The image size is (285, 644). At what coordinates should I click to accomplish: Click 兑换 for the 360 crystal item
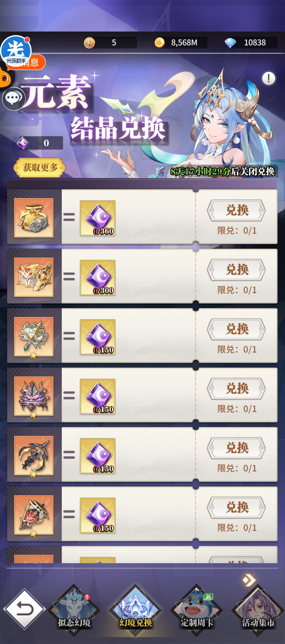pyautogui.click(x=236, y=211)
